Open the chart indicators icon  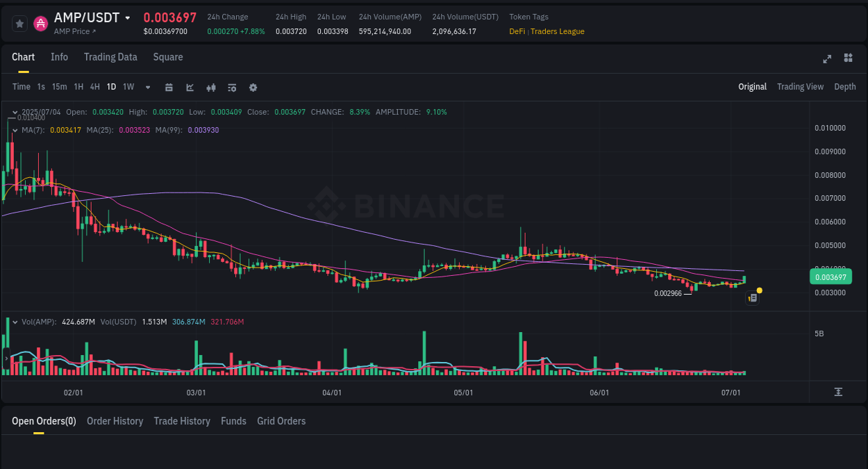[210, 87]
